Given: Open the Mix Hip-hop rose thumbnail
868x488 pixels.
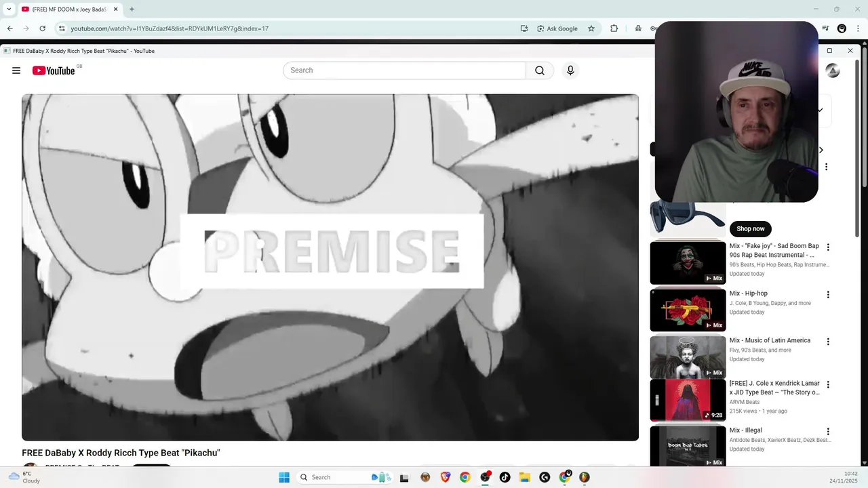Looking at the screenshot, I should tap(688, 310).
